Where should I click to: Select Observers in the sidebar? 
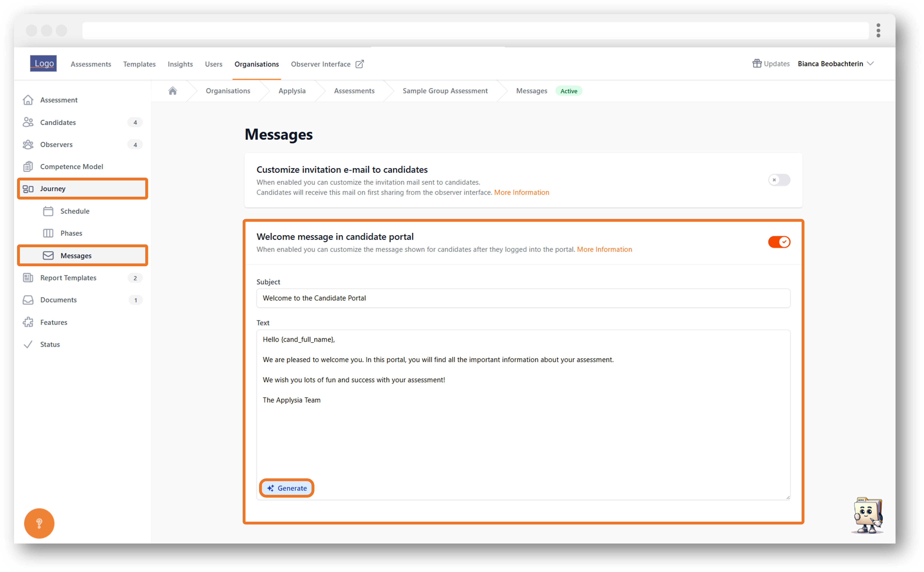(x=82, y=145)
